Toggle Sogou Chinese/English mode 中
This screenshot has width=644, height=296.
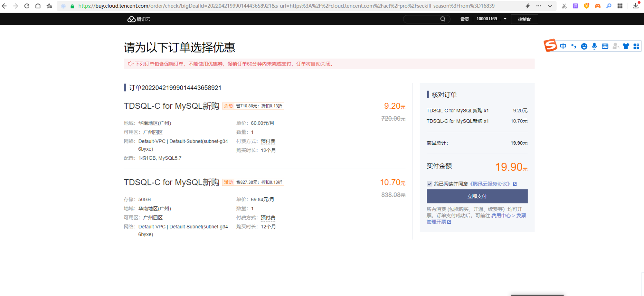[x=563, y=46]
